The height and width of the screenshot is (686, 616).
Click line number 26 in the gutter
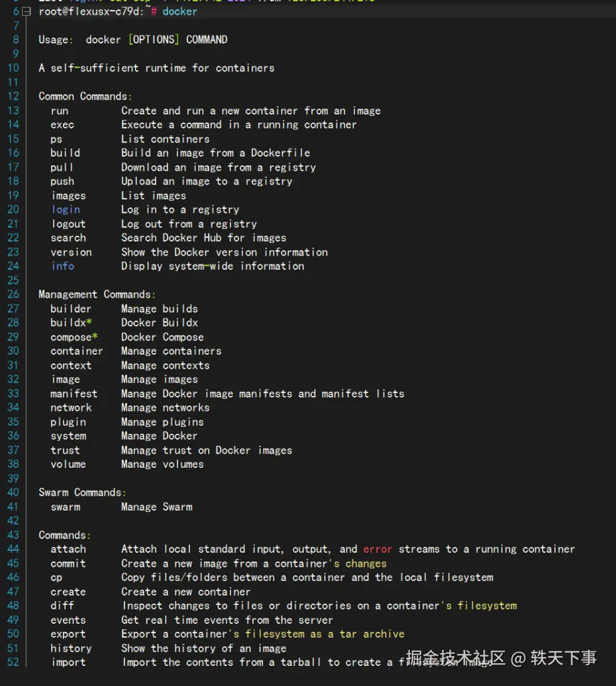(13, 294)
